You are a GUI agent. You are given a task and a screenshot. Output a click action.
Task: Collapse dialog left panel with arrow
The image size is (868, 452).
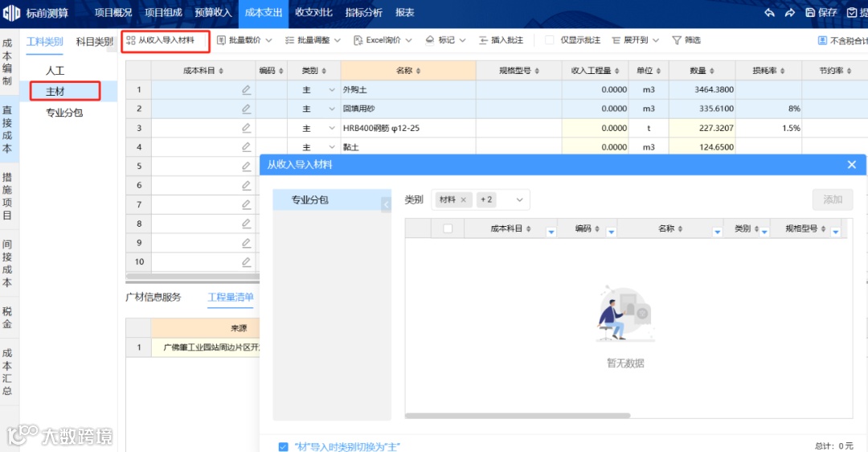coord(387,205)
